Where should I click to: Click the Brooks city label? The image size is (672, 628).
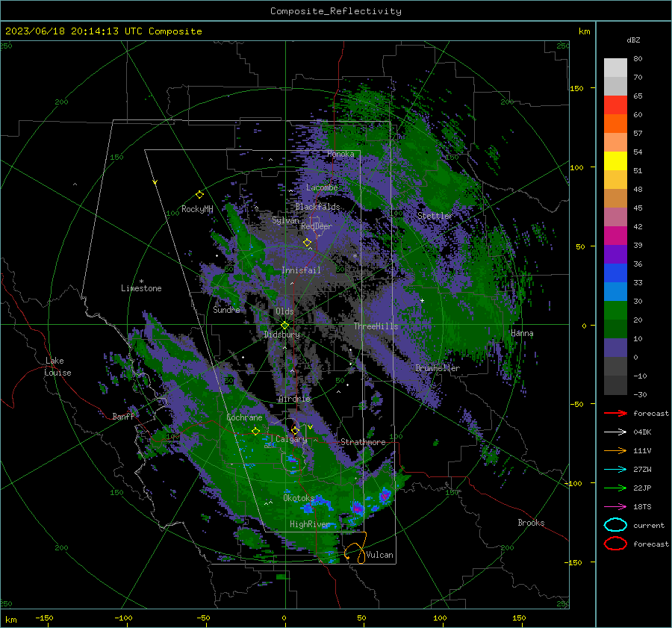pyautogui.click(x=531, y=523)
